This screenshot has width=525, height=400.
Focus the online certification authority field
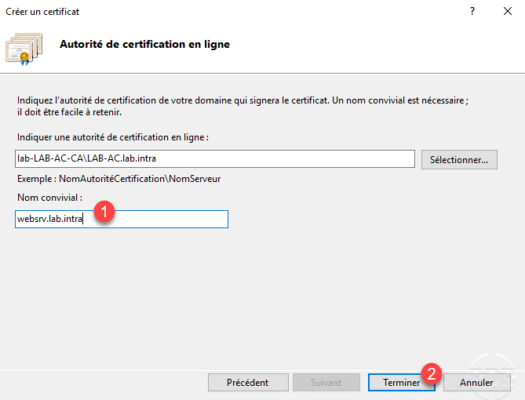215,159
